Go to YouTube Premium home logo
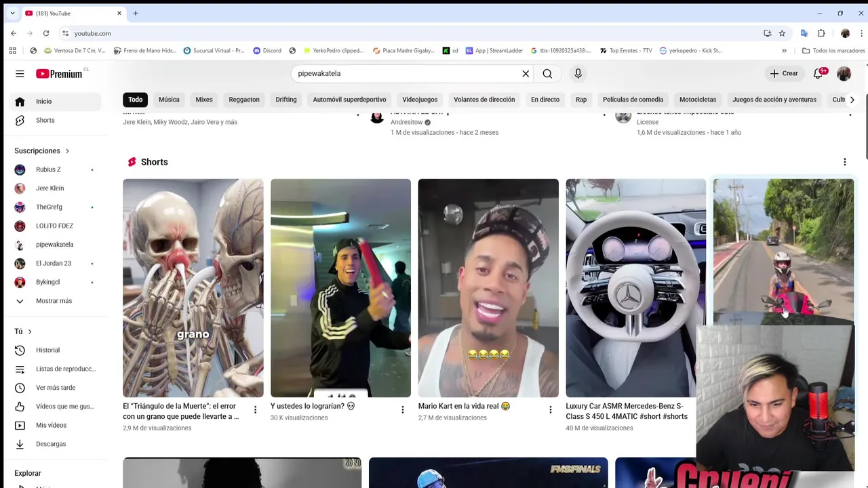The image size is (868, 488). 59,74
